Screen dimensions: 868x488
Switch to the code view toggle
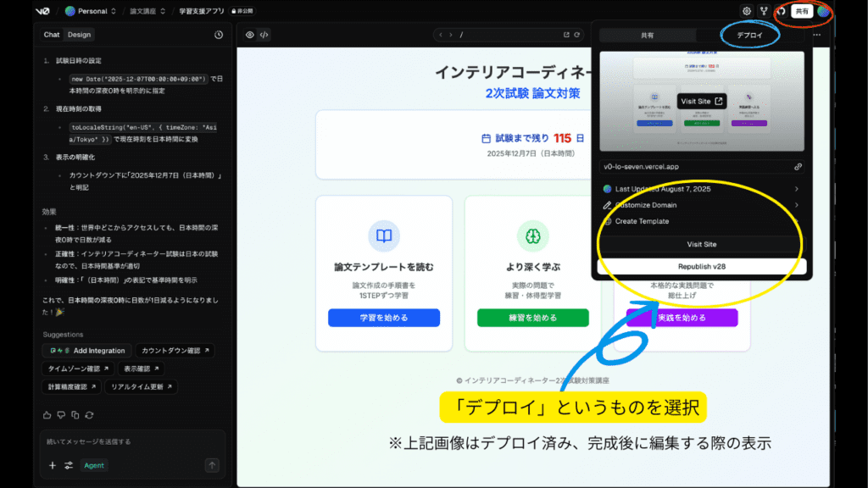coord(264,35)
